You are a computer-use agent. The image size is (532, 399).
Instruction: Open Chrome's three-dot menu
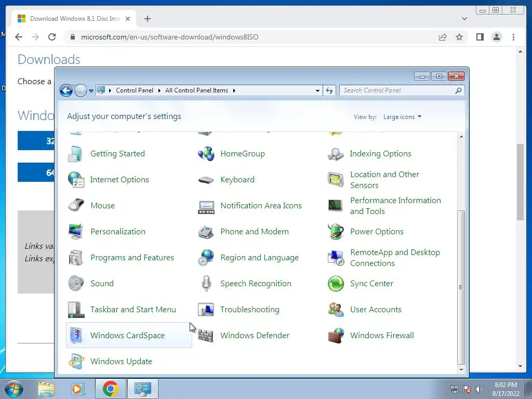click(513, 37)
